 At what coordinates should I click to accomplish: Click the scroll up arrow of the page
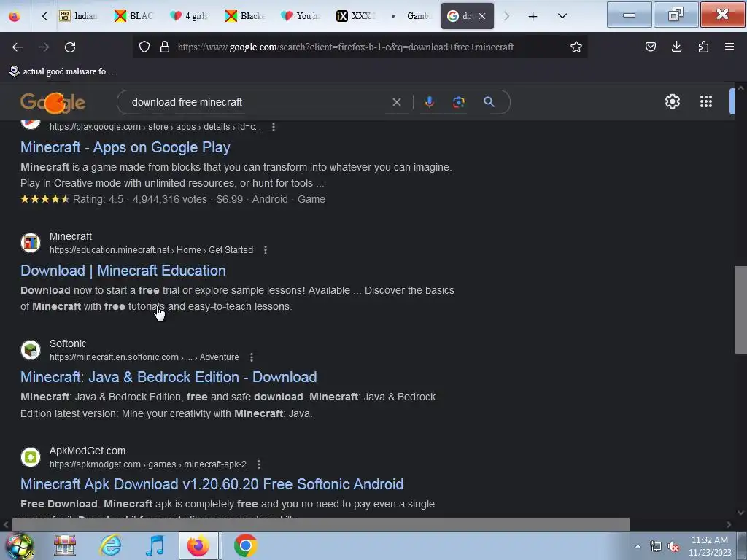(740, 88)
